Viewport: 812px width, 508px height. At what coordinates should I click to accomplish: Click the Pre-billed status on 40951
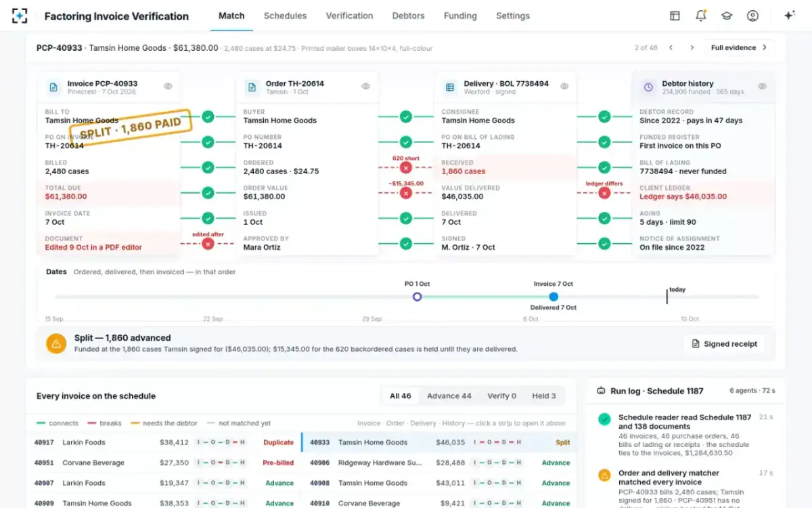click(278, 463)
